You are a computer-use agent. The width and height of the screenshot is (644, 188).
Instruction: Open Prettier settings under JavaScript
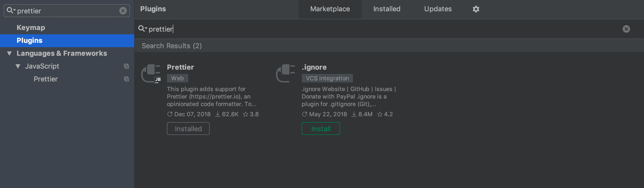tap(45, 79)
